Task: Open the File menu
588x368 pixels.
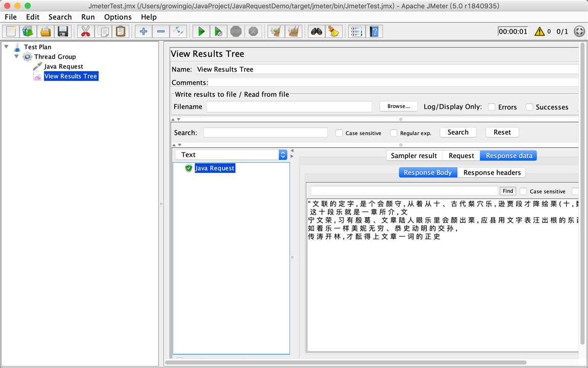Action: 11,17
